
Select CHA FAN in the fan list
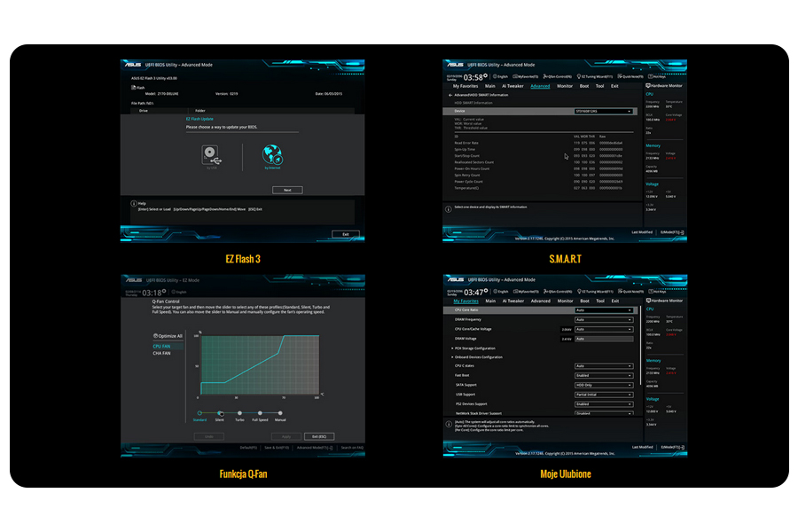click(161, 354)
